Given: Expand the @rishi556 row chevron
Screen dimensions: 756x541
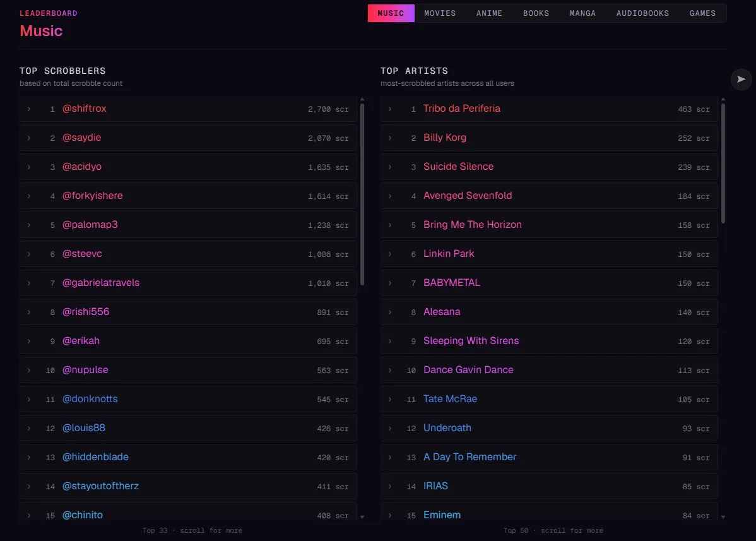Looking at the screenshot, I should click(29, 312).
